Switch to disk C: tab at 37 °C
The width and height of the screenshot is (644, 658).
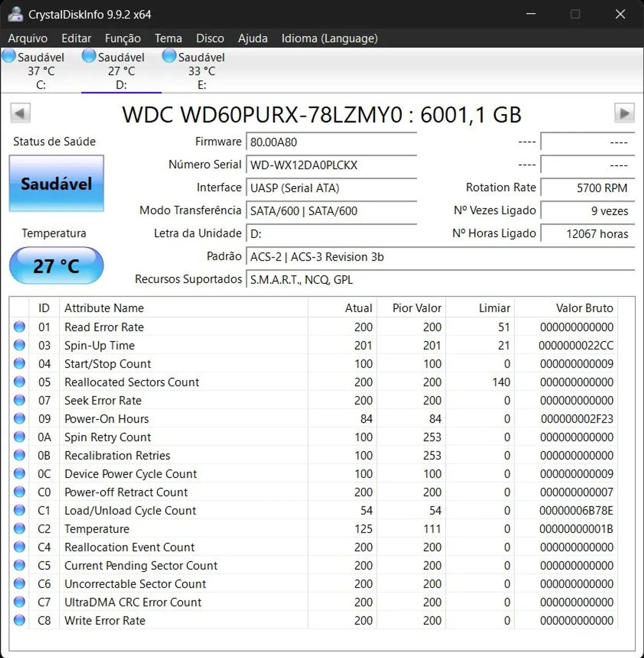click(41, 70)
